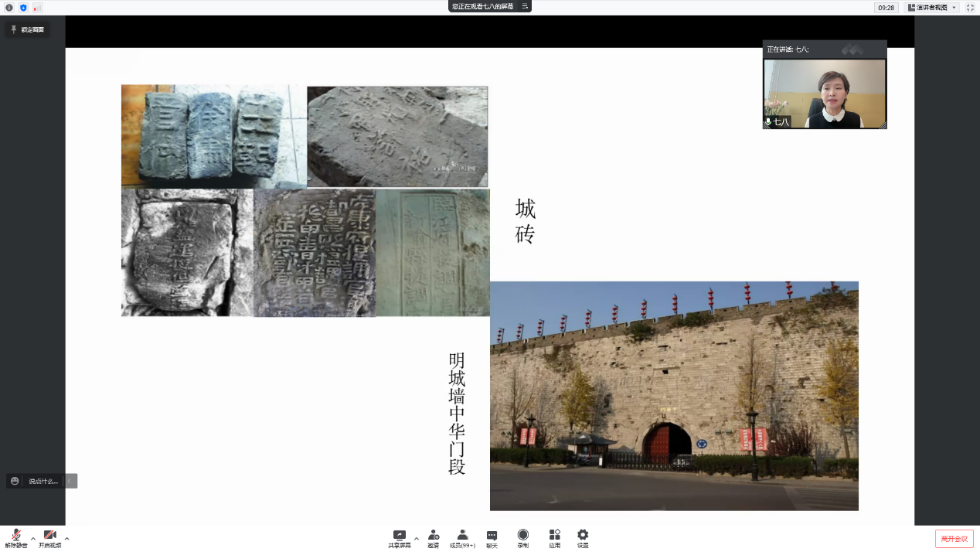Click the 离开会议 leave meeting button
Viewport: 980px width, 552px height.
(954, 539)
